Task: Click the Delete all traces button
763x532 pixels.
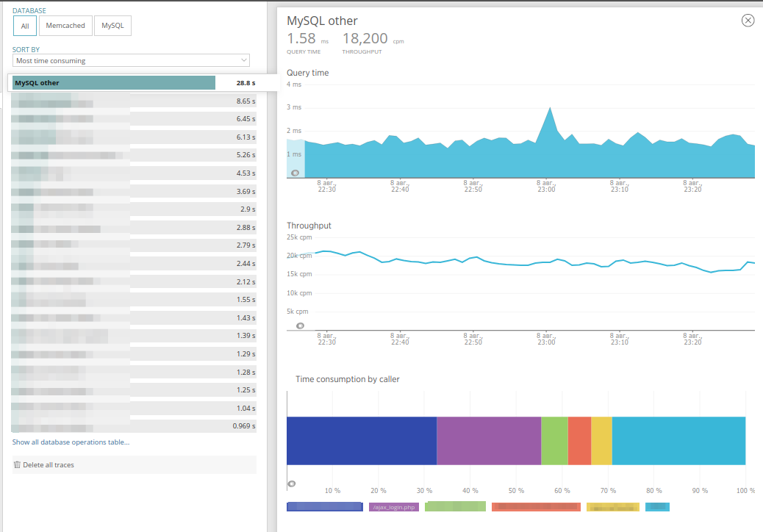Action: point(50,464)
